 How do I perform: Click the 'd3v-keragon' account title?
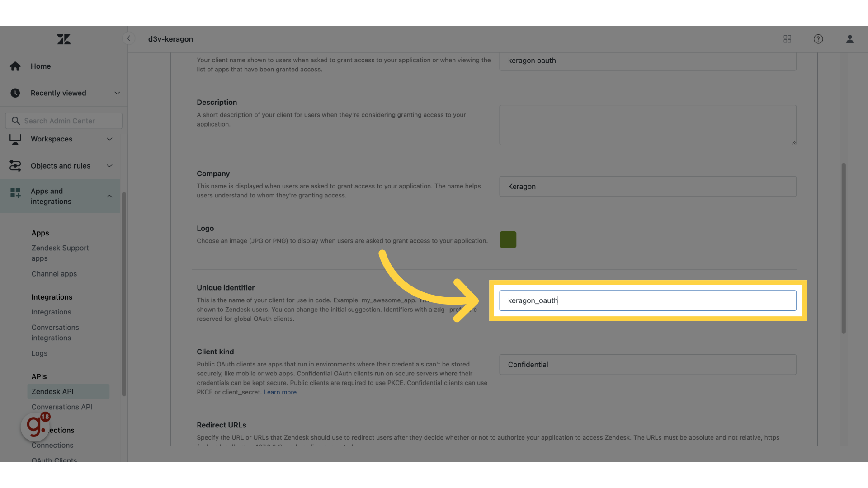click(170, 39)
